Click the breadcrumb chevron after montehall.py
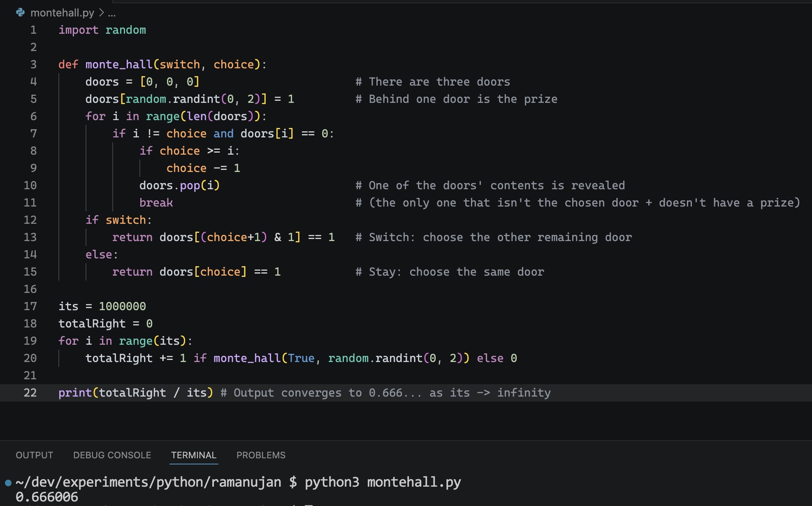812x506 pixels. pos(101,13)
